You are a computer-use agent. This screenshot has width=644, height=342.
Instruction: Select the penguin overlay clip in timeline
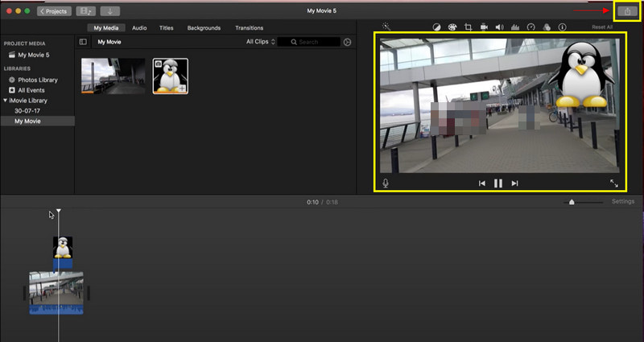63,252
